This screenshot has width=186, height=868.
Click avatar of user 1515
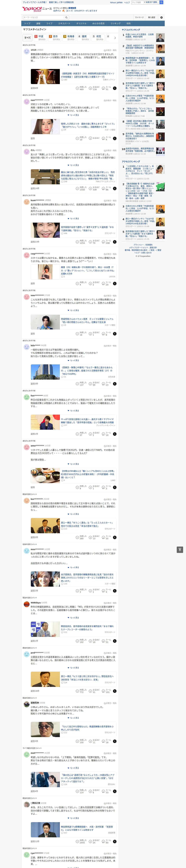tap(26, 52)
